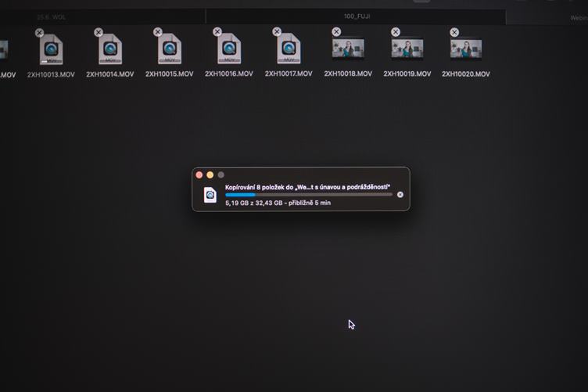Cancel copying of 2XH10014.MOV via its X badge
Screen dimensions: 588x392
(x=99, y=32)
